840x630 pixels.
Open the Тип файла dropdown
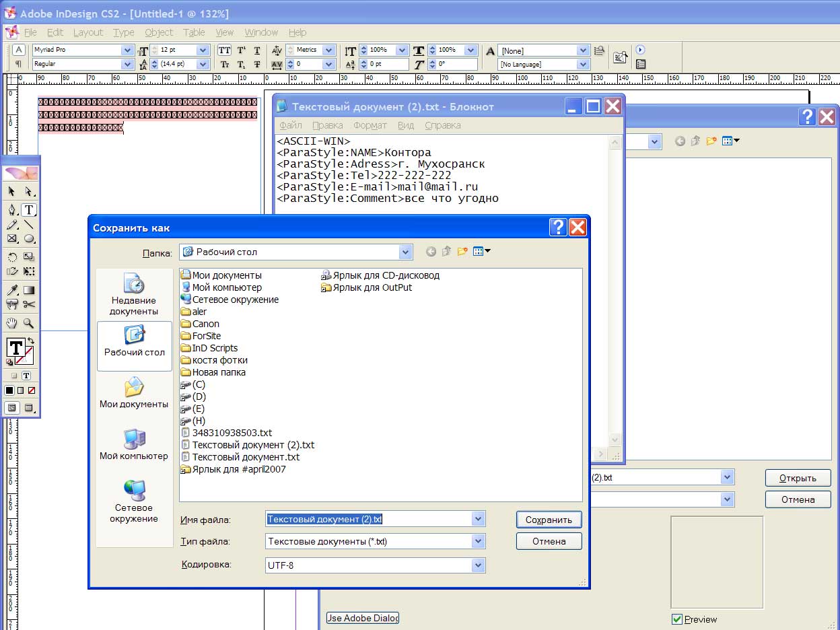[479, 541]
